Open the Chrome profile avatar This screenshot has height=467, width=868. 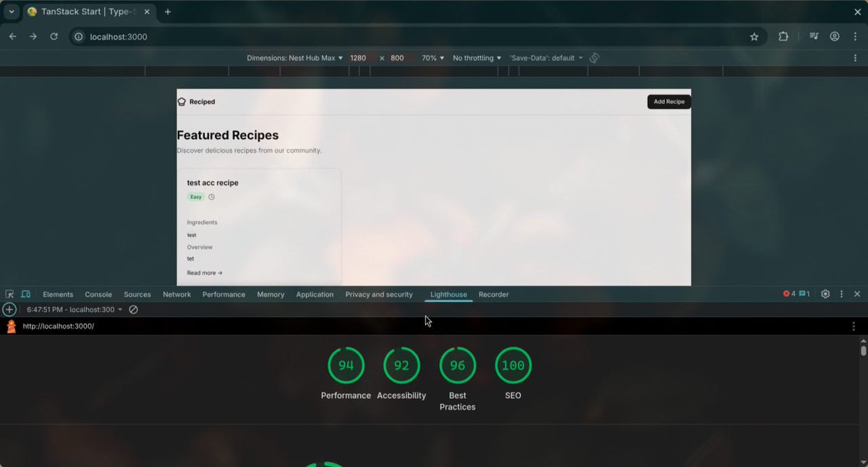click(835, 36)
